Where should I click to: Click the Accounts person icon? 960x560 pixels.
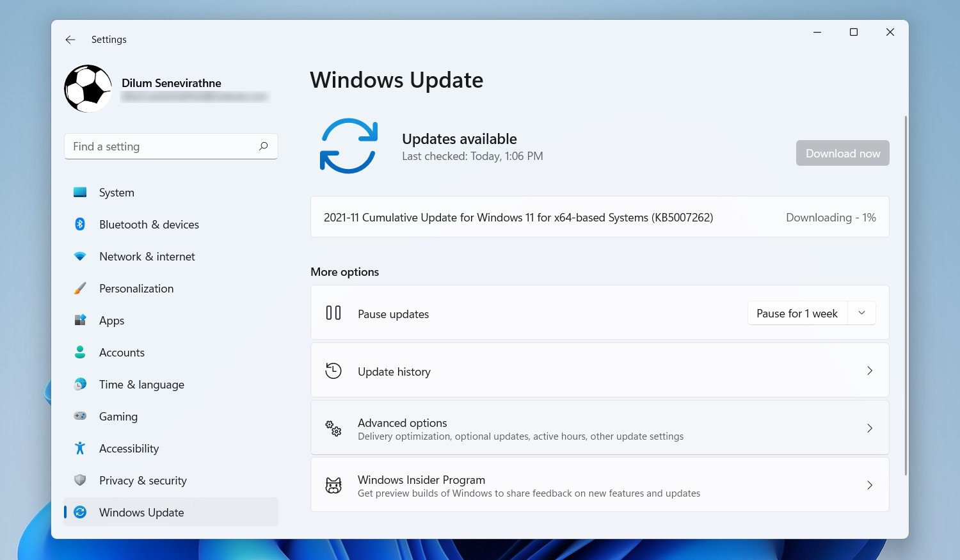[x=80, y=352]
